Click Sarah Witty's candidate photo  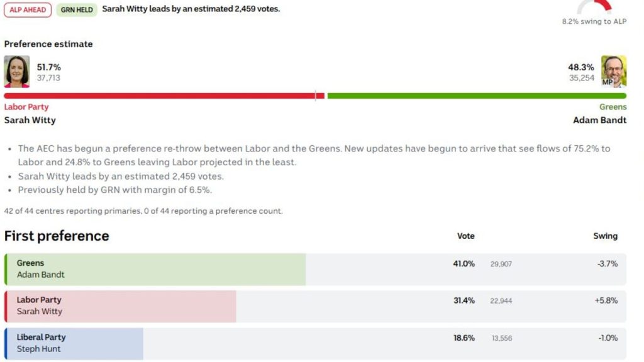16,72
